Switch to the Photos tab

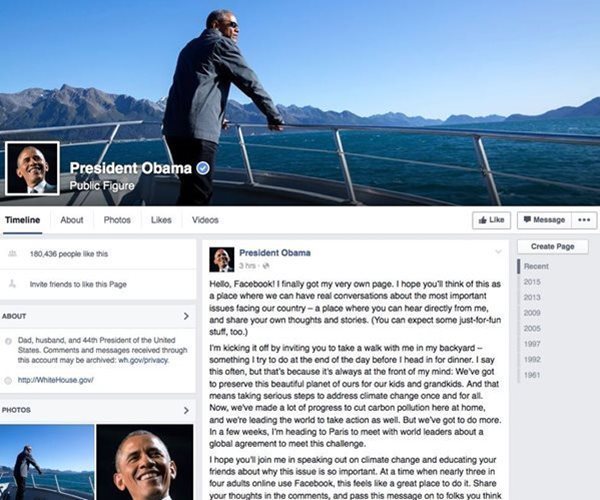click(x=117, y=220)
